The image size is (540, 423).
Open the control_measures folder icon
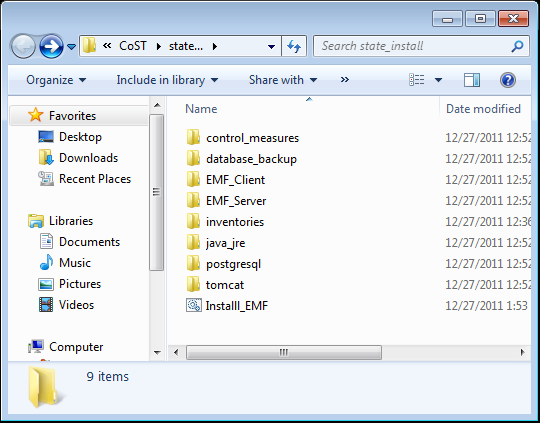point(193,138)
